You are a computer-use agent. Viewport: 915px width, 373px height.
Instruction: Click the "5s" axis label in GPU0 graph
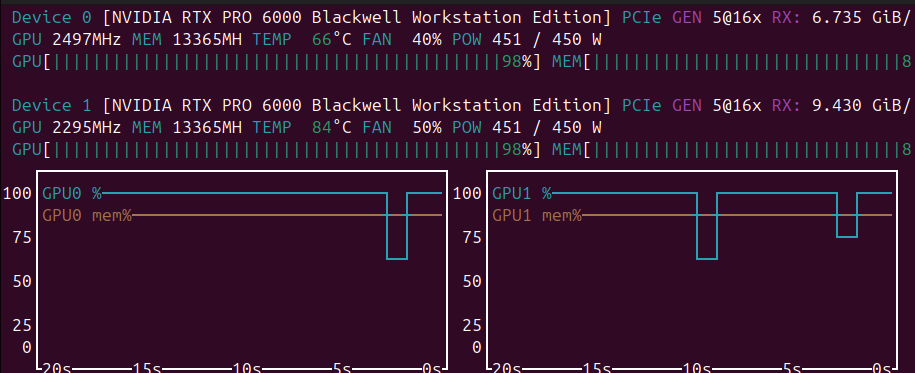point(342,368)
